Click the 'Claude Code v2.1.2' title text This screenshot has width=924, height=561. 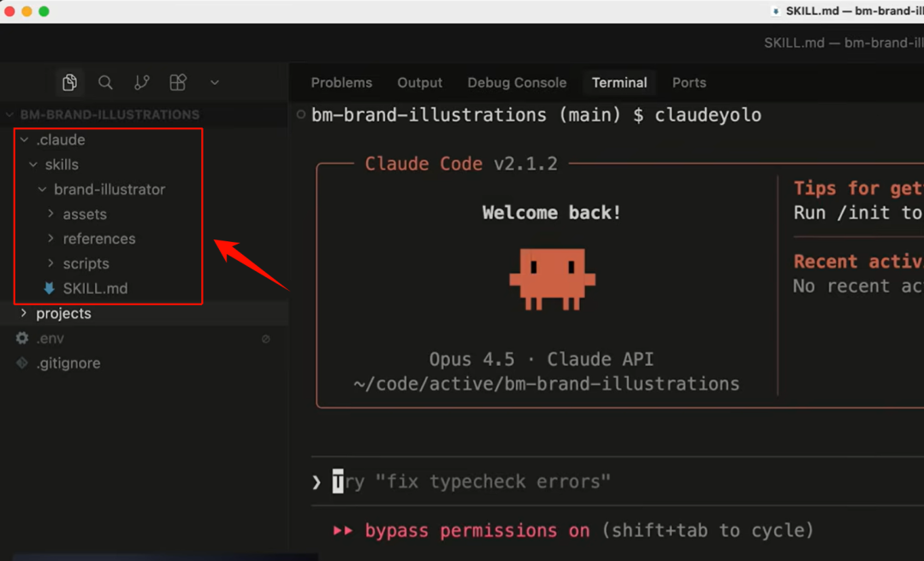(x=461, y=164)
